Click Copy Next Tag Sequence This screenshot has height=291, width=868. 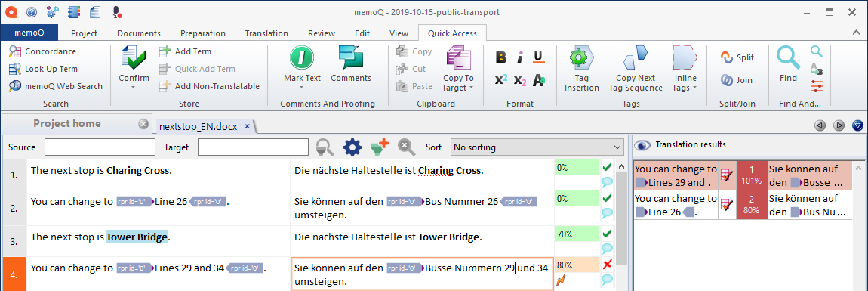pyautogui.click(x=636, y=68)
